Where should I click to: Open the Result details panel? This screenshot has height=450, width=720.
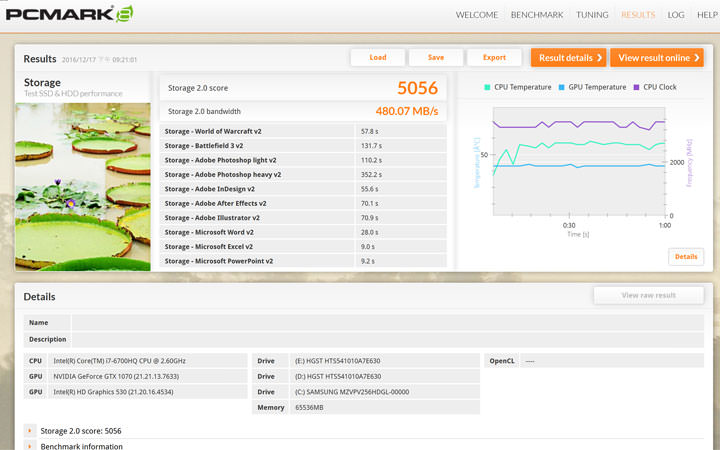point(568,58)
